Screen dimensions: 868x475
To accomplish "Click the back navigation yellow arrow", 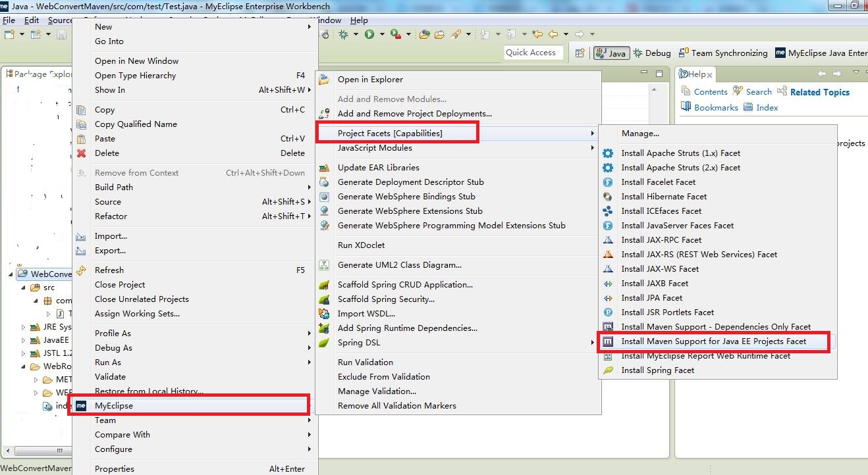I will pos(553,34).
